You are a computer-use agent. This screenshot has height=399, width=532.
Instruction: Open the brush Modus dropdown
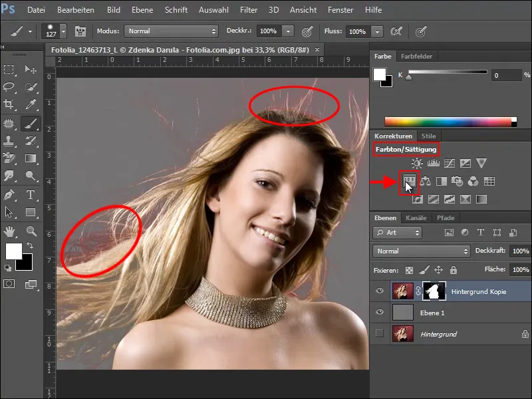click(x=171, y=31)
